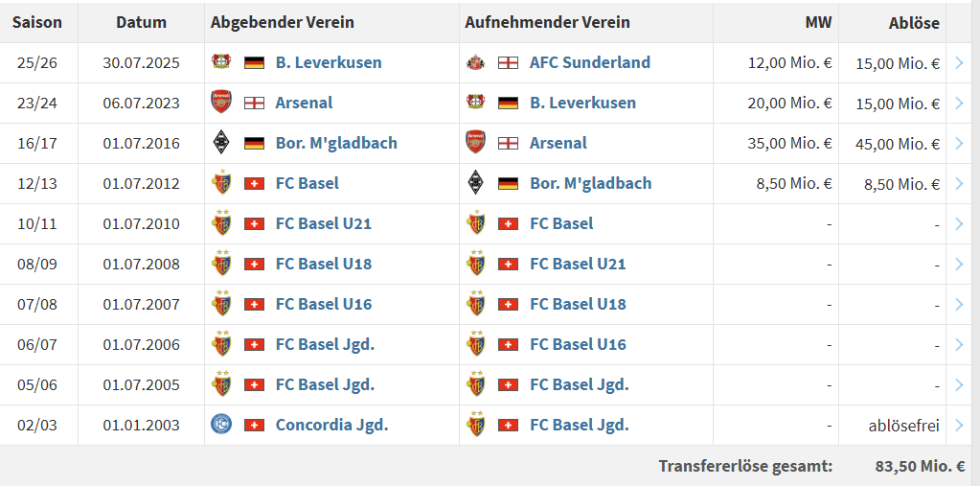The image size is (980, 486).
Task: Click the Saison column header
Action: pyautogui.click(x=37, y=22)
